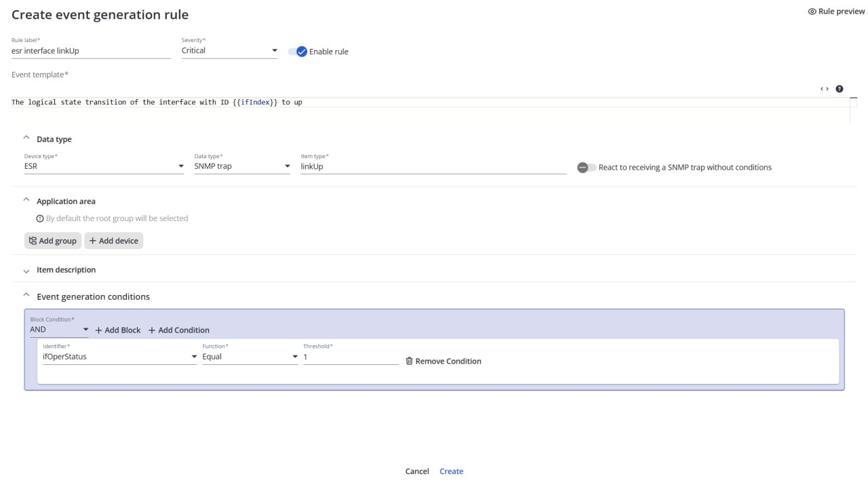Viewport: 868px width, 483px height.
Task: Click the Create button
Action: (x=451, y=471)
